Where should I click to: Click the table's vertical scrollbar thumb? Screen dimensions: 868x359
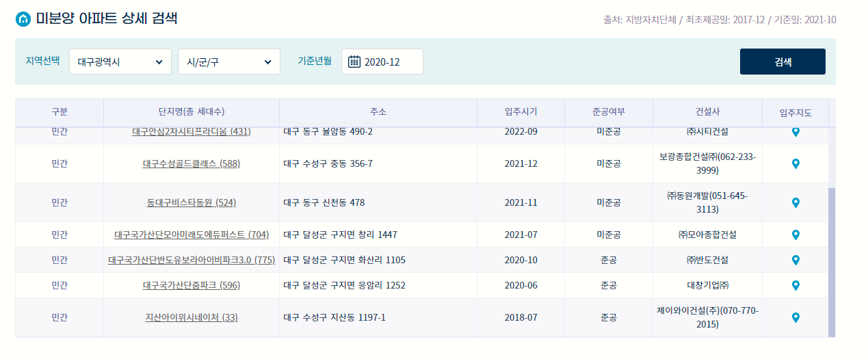pos(832,263)
